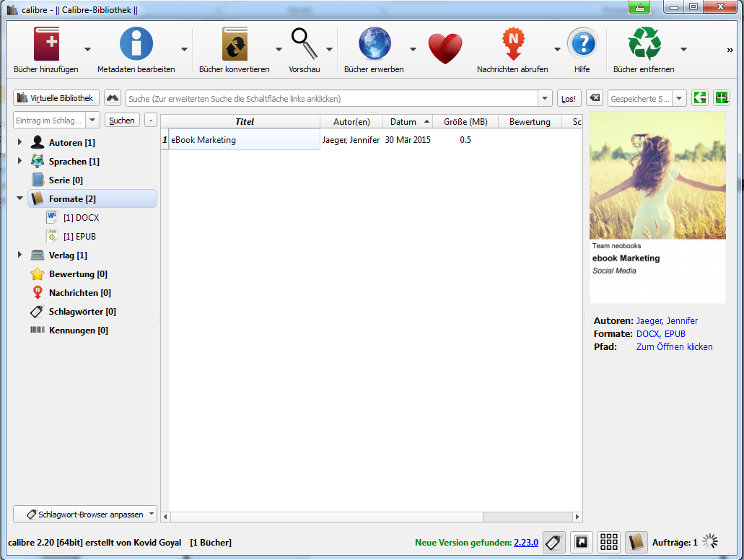Open the book path via Zum Öffnen klicken
Viewport: 744px width, 560px height.
(x=674, y=347)
